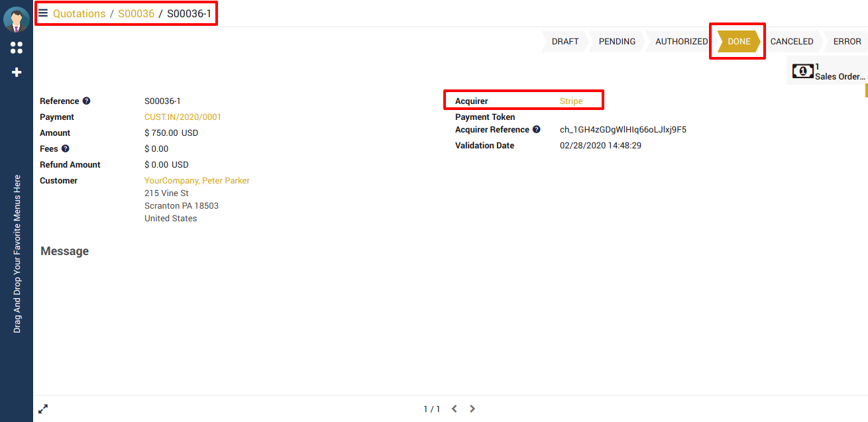
Task: Open S00036 breadcrumb link
Action: [x=136, y=13]
